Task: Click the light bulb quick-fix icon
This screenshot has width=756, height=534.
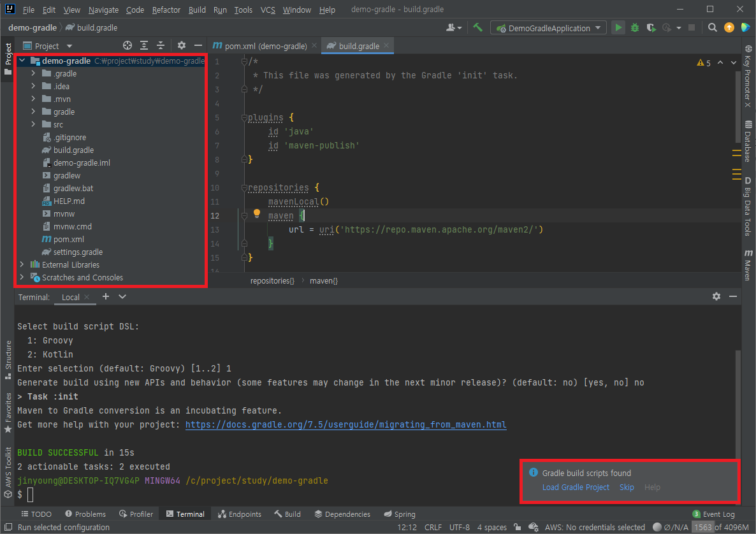Action: [x=257, y=213]
